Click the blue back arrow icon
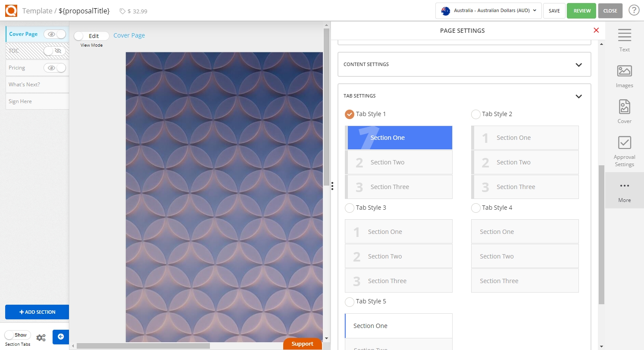The width and height of the screenshot is (644, 350). tap(61, 337)
